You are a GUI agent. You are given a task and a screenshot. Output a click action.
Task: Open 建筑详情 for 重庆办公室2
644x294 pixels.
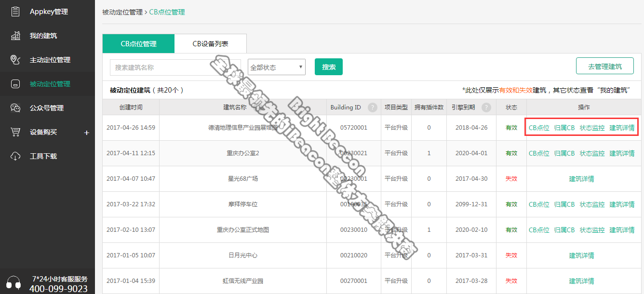click(x=622, y=153)
